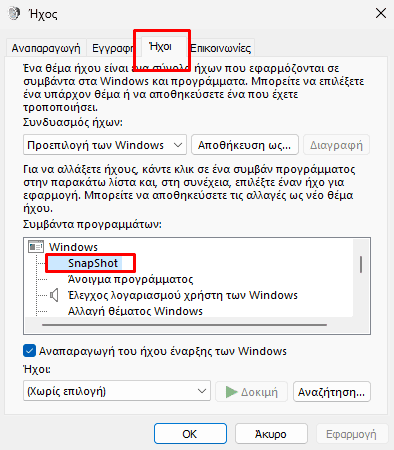
Task: Select Αλλαγή θέματος Windows event
Action: pyautogui.click(x=135, y=311)
